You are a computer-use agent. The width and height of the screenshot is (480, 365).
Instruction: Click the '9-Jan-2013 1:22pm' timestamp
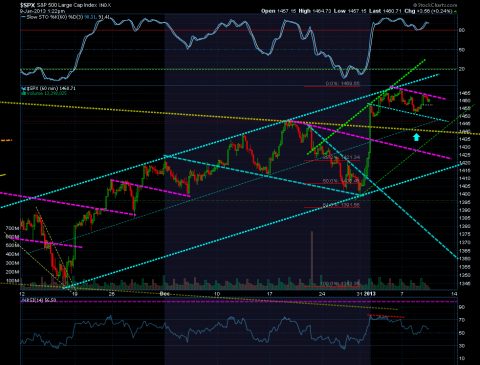pos(41,11)
